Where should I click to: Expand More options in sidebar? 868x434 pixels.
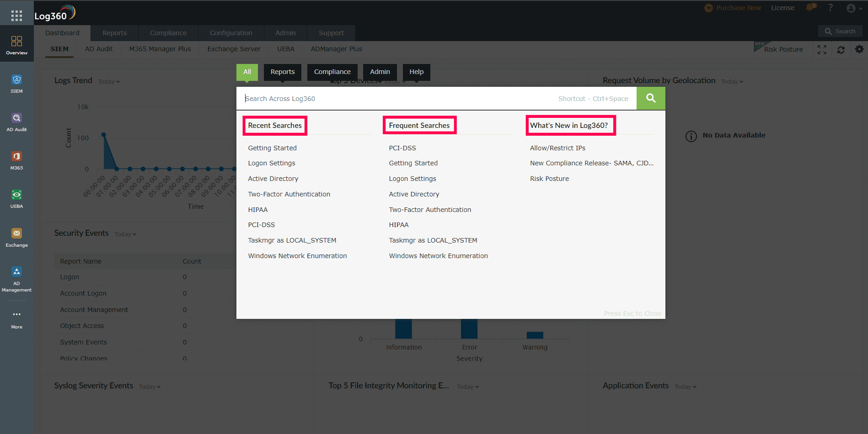click(16, 319)
